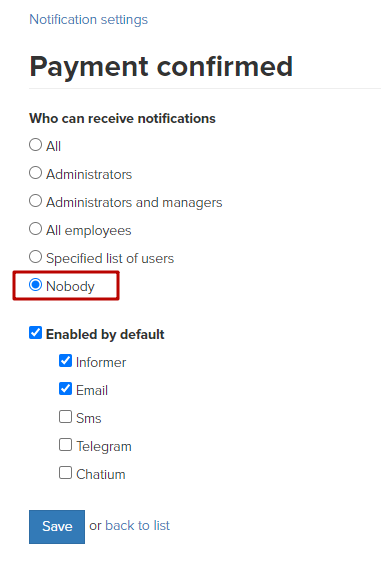Select Administrators and managers radio button
The width and height of the screenshot is (381, 566).
(35, 201)
